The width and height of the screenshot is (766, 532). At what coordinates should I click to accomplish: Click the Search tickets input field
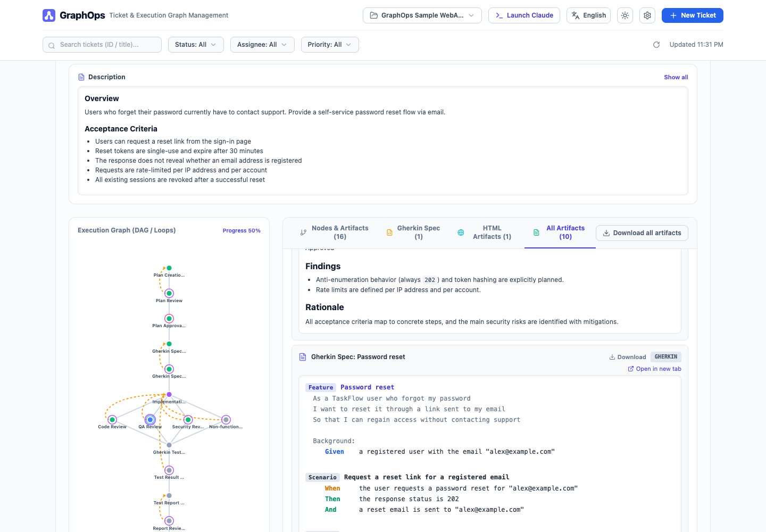(102, 45)
